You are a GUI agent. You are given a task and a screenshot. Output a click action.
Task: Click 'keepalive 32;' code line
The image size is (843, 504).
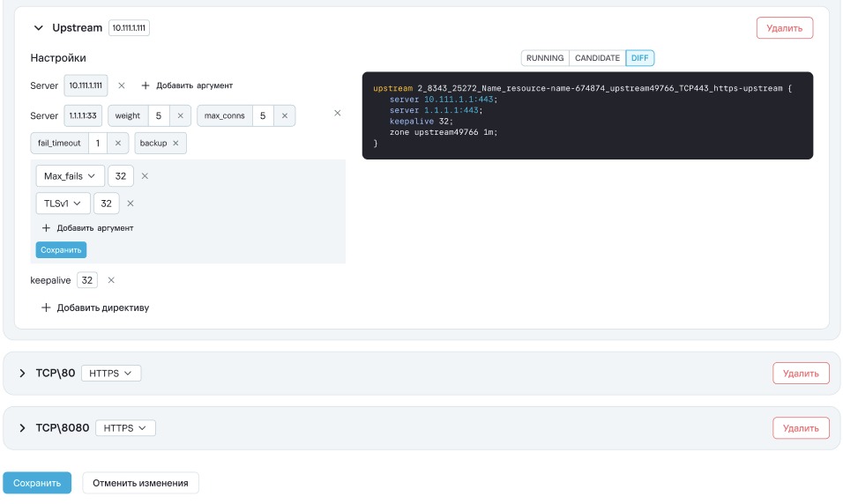pyautogui.click(x=421, y=122)
